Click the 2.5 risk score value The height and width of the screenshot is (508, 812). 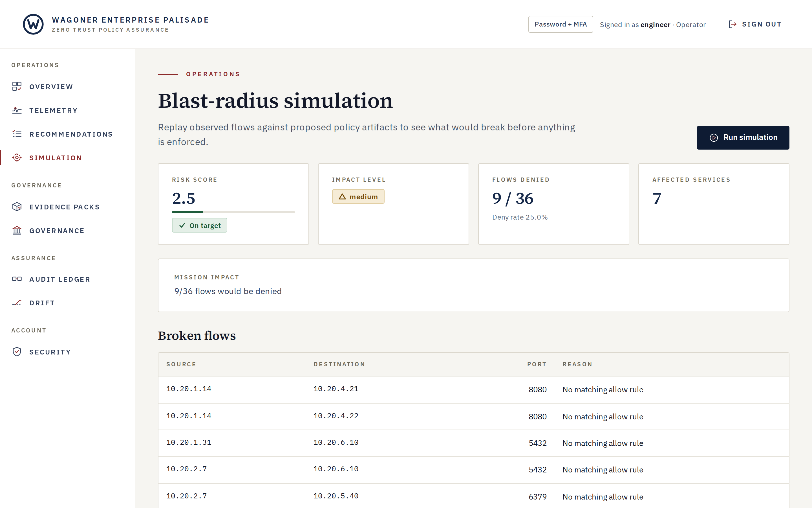[184, 198]
